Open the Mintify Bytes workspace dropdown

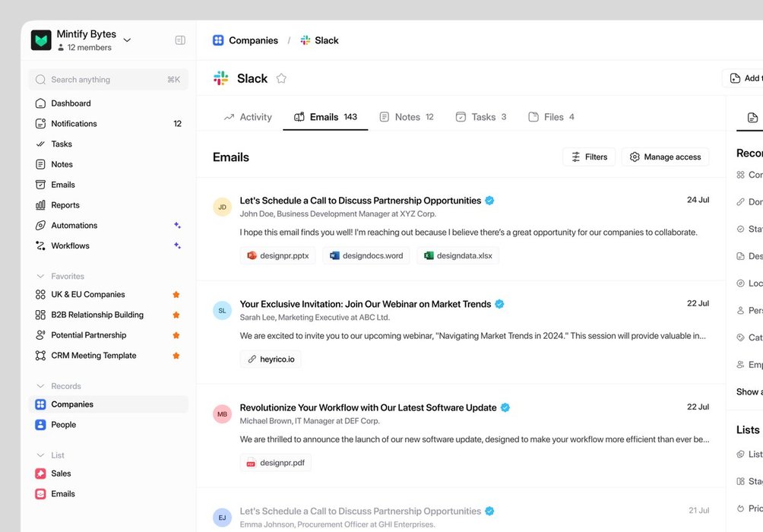127,40
